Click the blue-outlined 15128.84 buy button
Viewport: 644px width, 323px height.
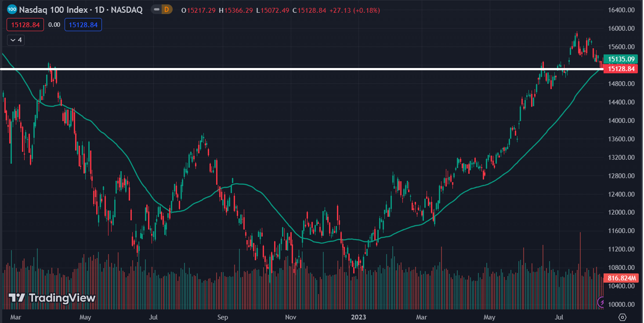pyautogui.click(x=83, y=25)
